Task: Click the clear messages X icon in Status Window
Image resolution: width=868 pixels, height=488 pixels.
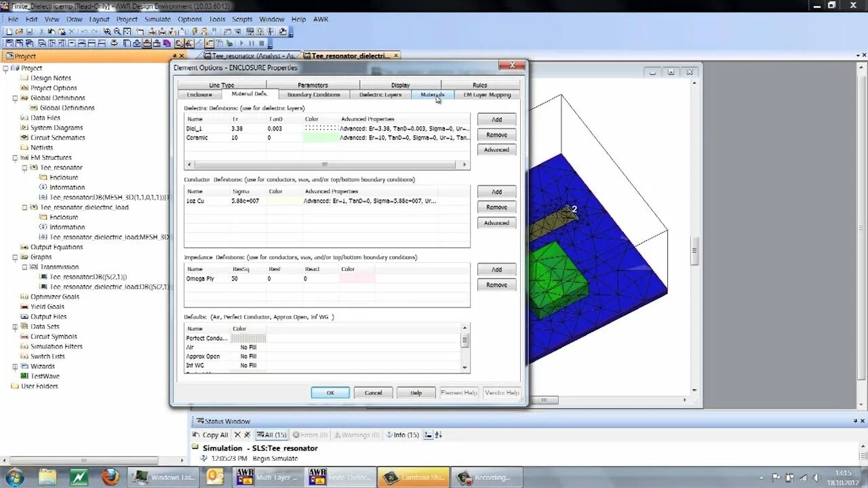Action: click(237, 435)
